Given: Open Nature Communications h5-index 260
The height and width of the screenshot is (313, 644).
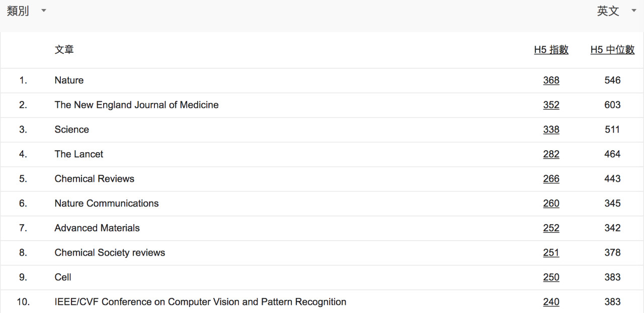Looking at the screenshot, I should click(x=551, y=203).
